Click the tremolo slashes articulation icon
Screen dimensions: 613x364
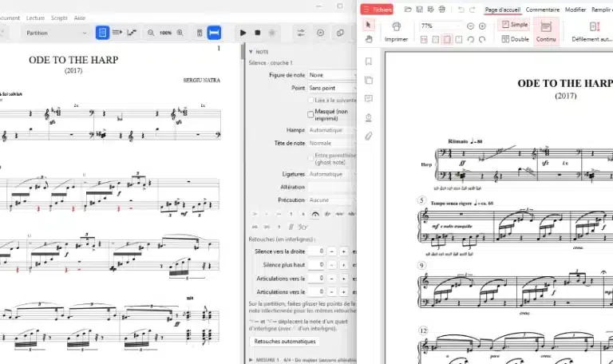(x=291, y=227)
